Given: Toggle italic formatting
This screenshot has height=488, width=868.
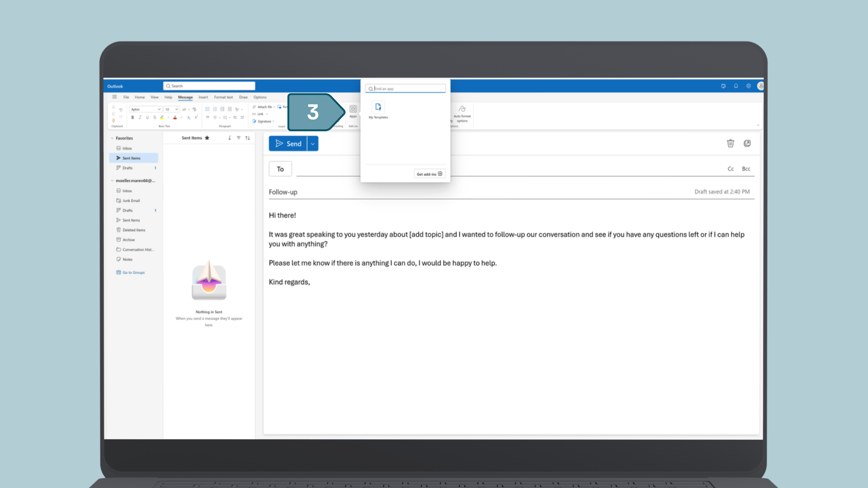Looking at the screenshot, I should pos(140,118).
